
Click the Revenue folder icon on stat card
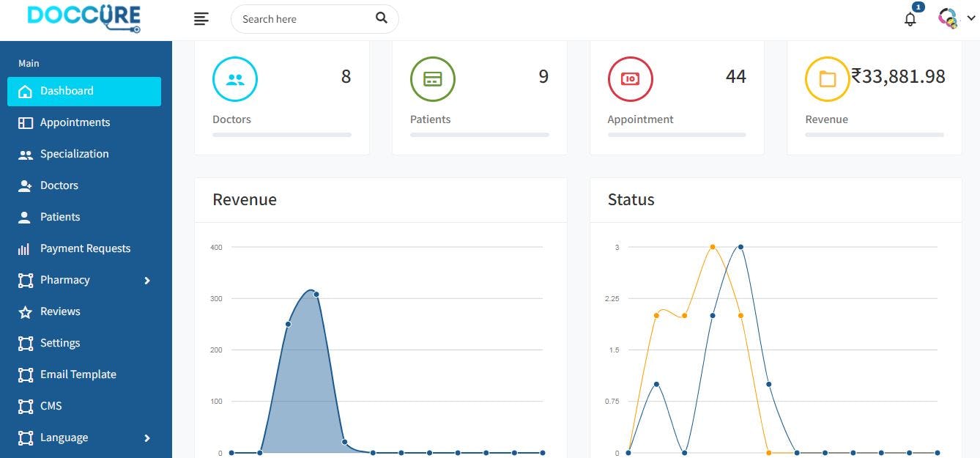(827, 78)
